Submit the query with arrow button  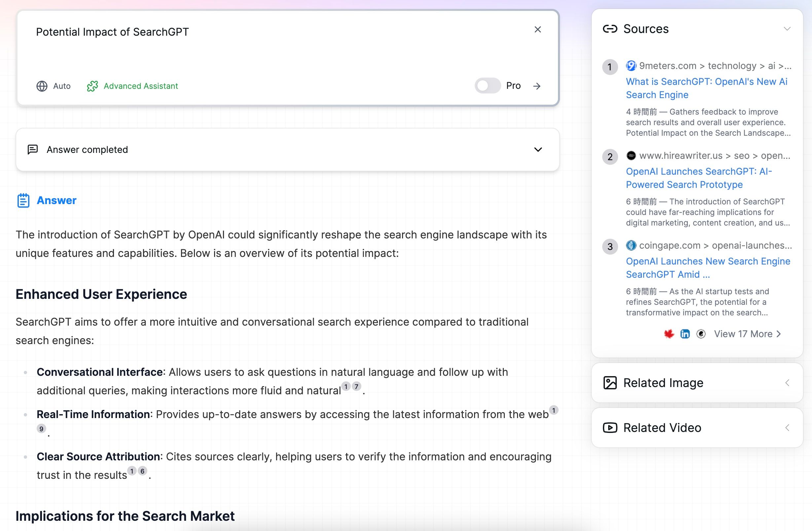pyautogui.click(x=537, y=86)
